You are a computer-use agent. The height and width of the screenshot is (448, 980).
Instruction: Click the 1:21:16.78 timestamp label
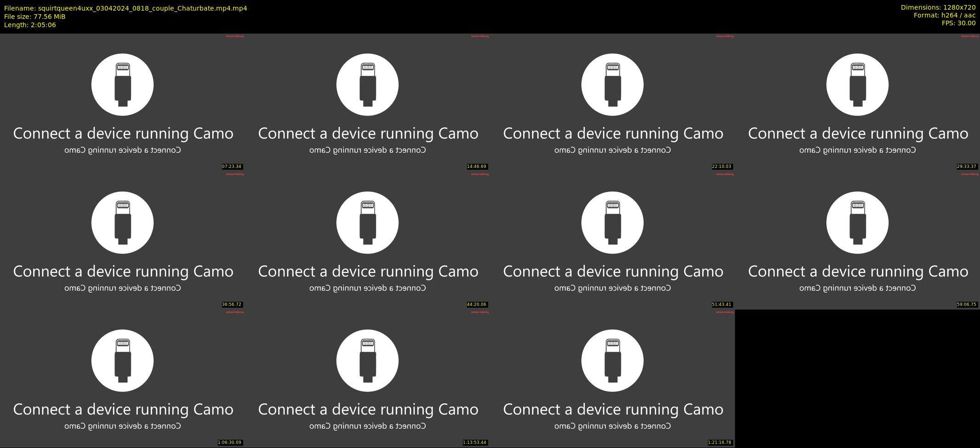pos(720,442)
